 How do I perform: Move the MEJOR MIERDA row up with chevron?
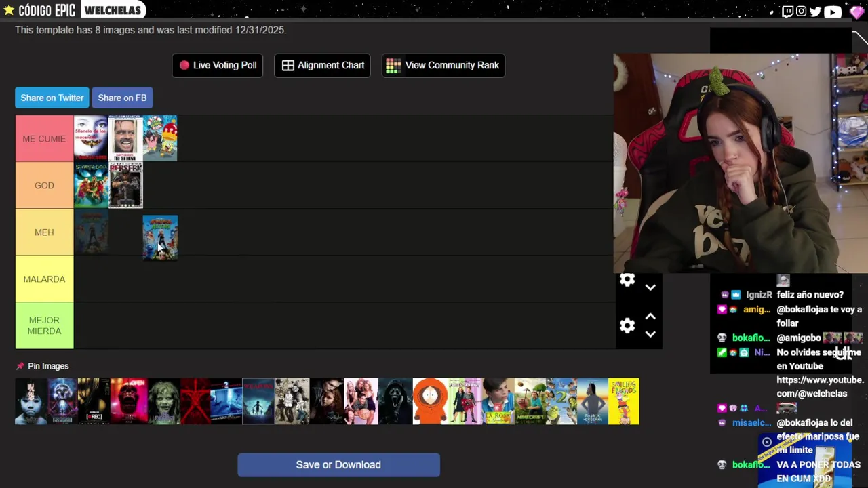(x=650, y=317)
